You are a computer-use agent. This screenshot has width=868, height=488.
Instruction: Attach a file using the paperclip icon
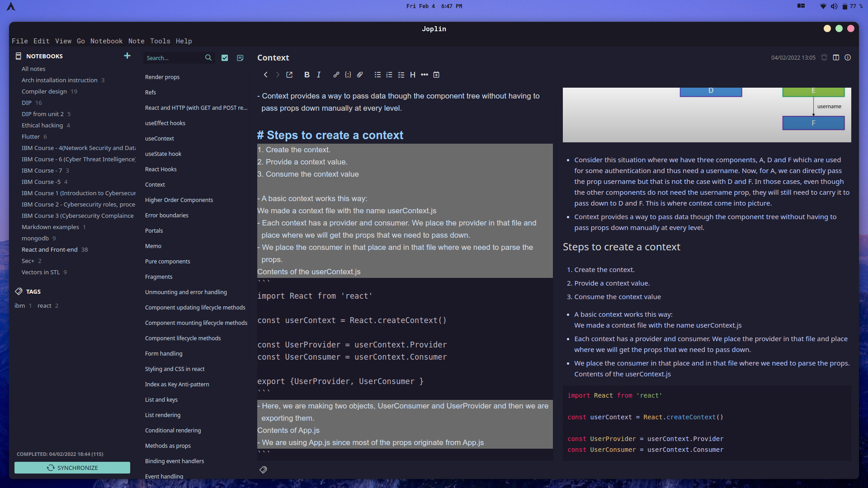pyautogui.click(x=360, y=75)
